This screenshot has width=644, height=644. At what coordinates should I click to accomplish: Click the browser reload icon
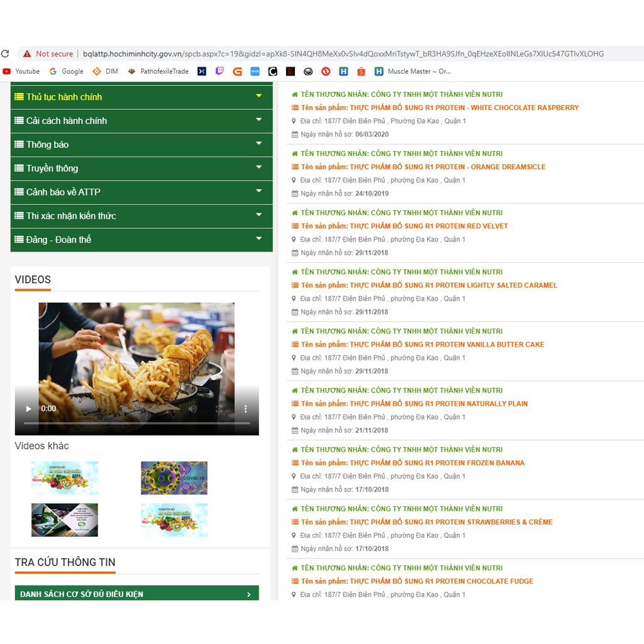pyautogui.click(x=6, y=54)
